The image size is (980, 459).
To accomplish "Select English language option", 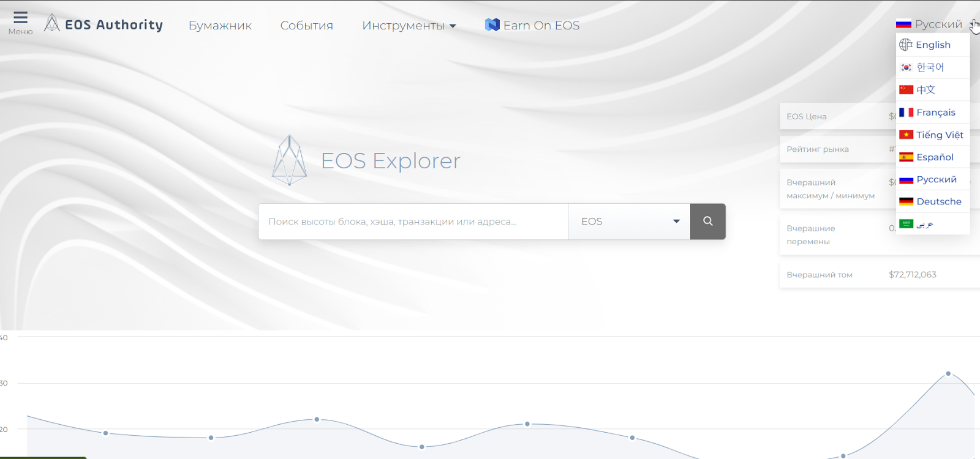I will [933, 45].
